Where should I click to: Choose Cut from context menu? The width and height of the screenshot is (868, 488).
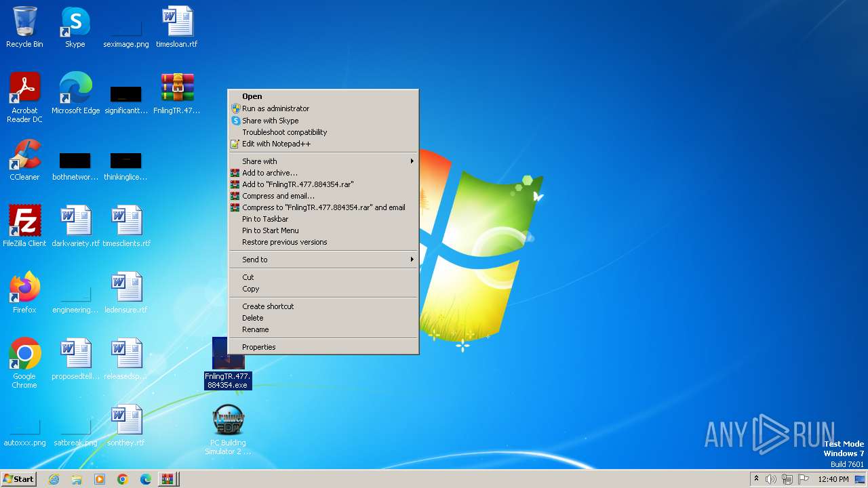click(x=323, y=277)
